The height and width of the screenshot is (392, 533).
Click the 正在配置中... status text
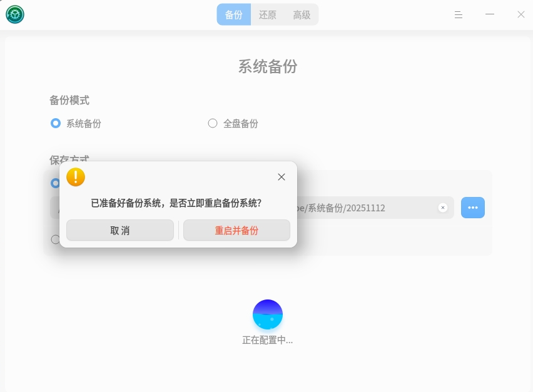click(268, 340)
